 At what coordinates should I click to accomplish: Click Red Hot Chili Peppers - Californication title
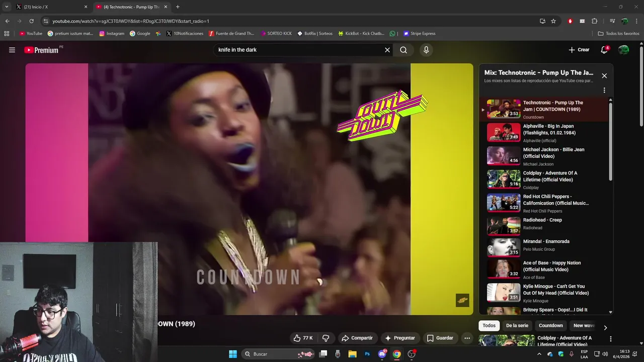[x=556, y=200]
